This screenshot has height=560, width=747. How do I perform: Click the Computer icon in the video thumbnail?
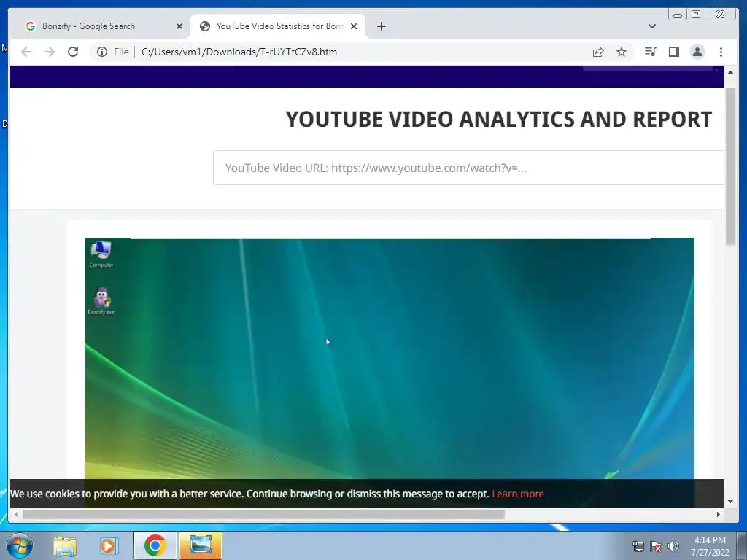coord(101,254)
